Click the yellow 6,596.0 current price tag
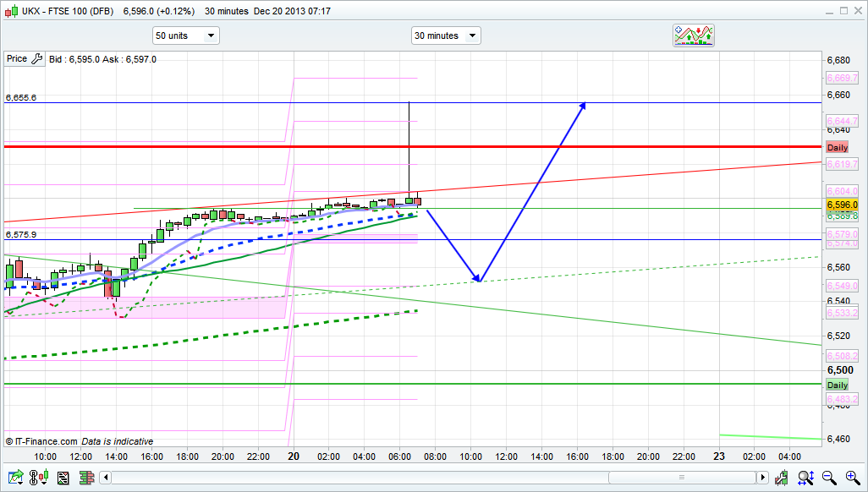Viewport: 868px width, 492px height. (842, 205)
